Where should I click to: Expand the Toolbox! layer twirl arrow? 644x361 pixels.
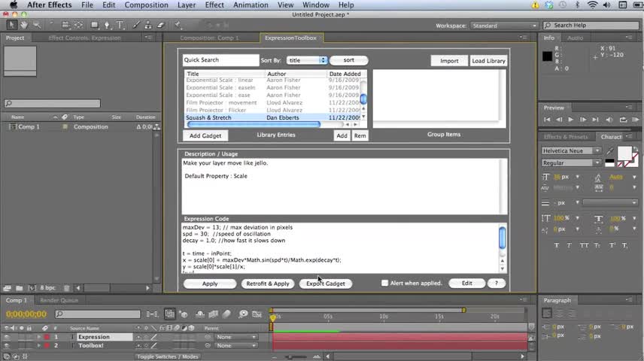(x=39, y=345)
